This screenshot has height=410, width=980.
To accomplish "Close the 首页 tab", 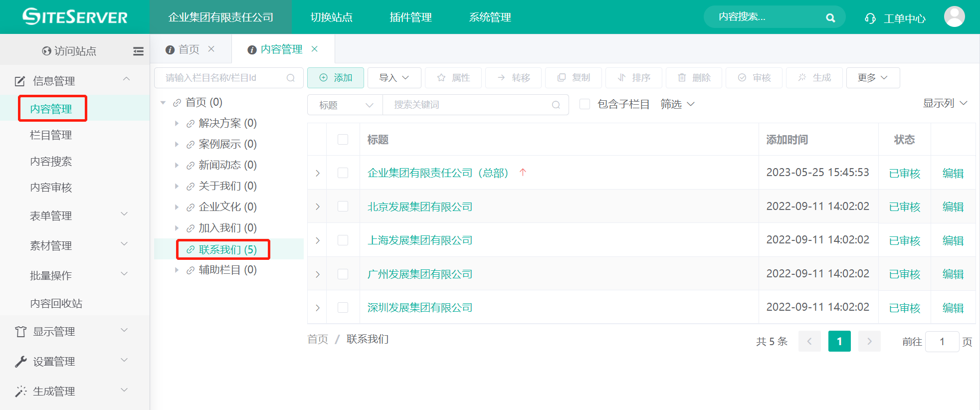I will point(211,49).
